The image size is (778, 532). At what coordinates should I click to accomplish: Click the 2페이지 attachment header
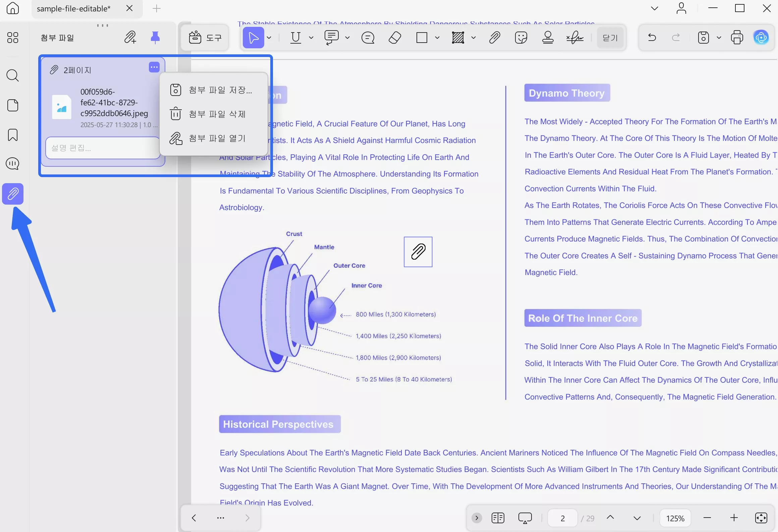click(x=77, y=70)
